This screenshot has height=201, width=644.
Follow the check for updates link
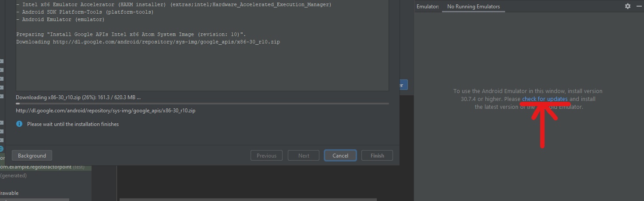(x=545, y=99)
